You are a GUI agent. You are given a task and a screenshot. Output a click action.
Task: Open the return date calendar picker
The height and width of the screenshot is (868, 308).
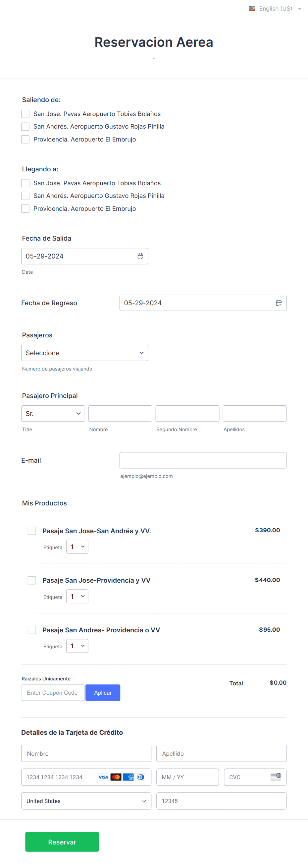pyautogui.click(x=279, y=303)
